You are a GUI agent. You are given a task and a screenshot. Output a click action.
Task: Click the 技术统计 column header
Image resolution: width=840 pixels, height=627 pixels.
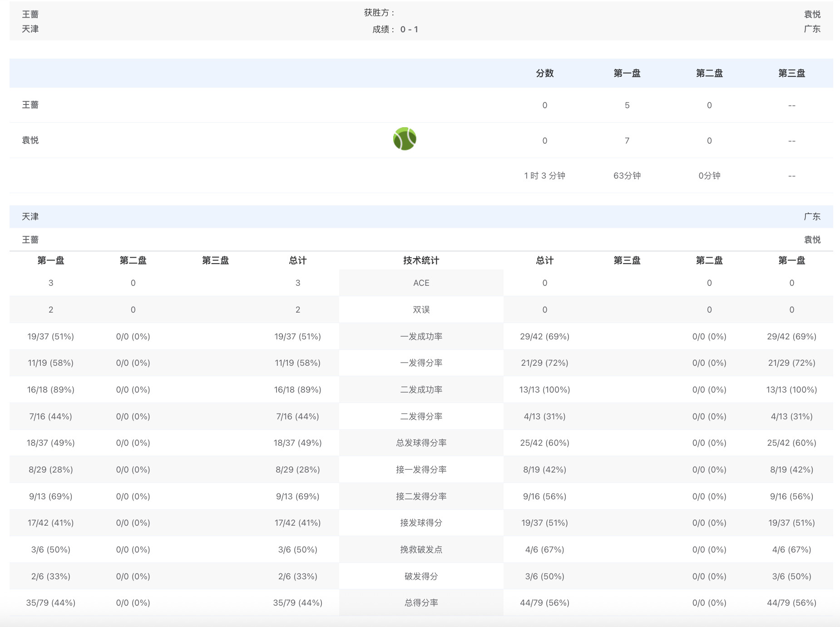pyautogui.click(x=421, y=260)
